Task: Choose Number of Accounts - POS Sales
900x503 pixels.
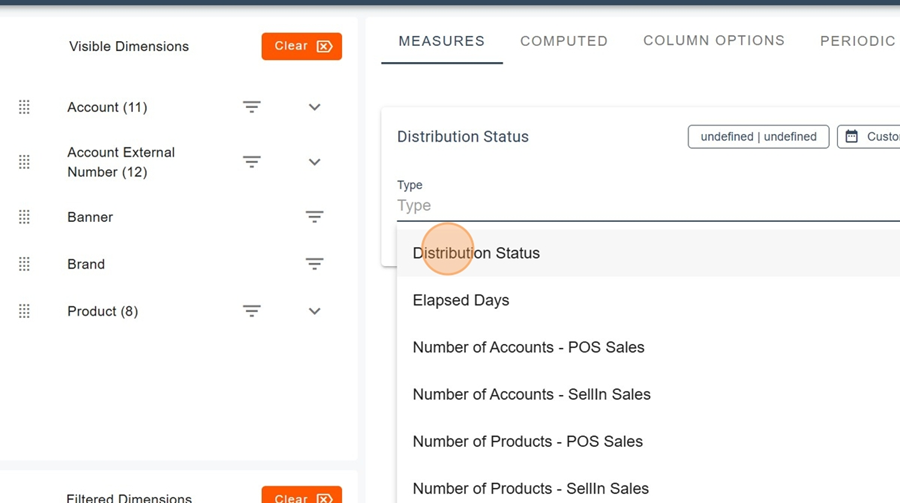Action: tap(528, 347)
